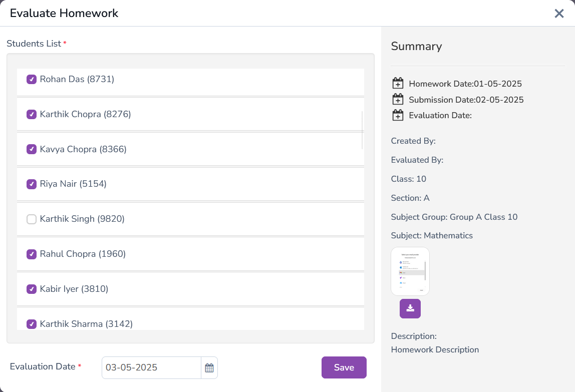Uncheck Kabir Iyer (3810)
The height and width of the screenshot is (392, 575).
coord(32,289)
